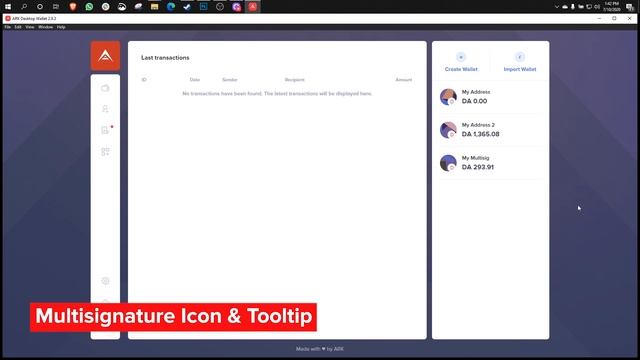Click the ARK logo in the sidebar
The image size is (640, 360).
105,56
